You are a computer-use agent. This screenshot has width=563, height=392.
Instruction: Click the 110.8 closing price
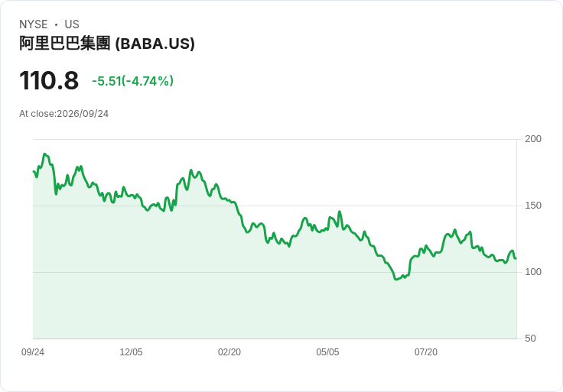pyautogui.click(x=49, y=81)
